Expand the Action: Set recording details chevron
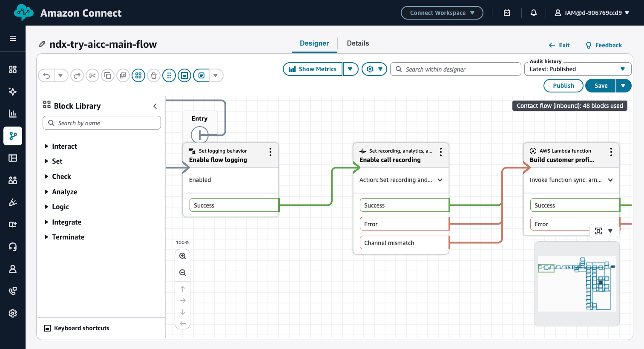 tap(440, 180)
